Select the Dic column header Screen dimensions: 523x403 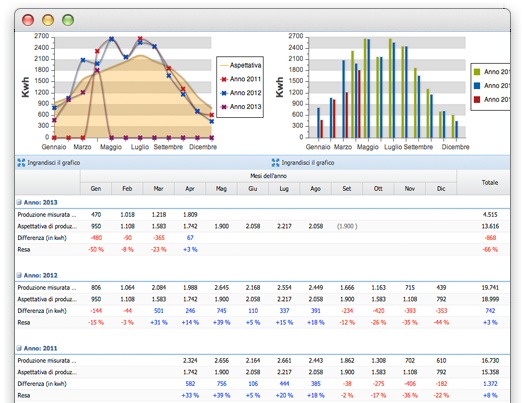tap(441, 188)
